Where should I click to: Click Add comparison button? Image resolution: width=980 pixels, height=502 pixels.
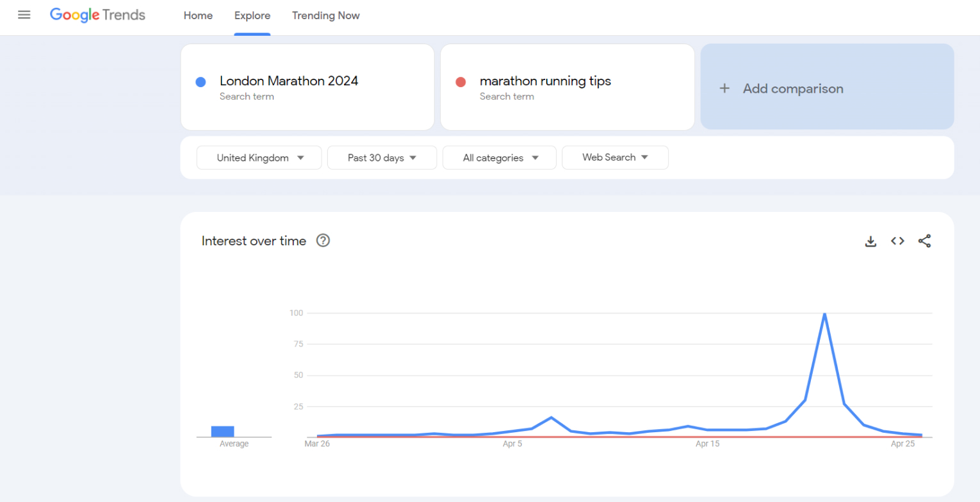[x=827, y=87]
